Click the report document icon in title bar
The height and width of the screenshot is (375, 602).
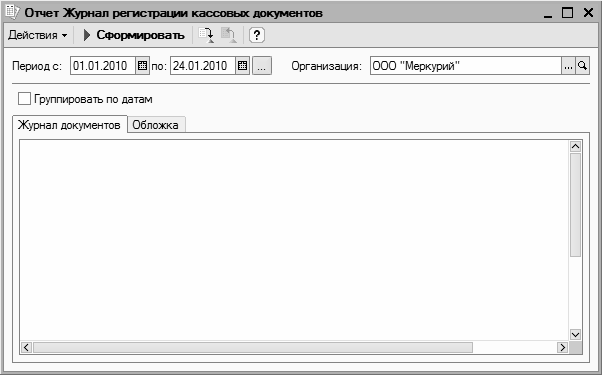pos(12,13)
